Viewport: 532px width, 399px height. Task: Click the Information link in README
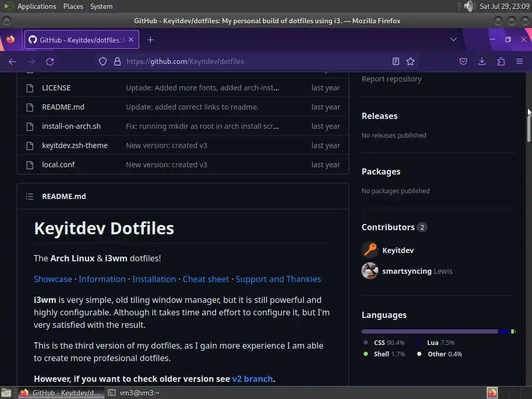tap(102, 279)
